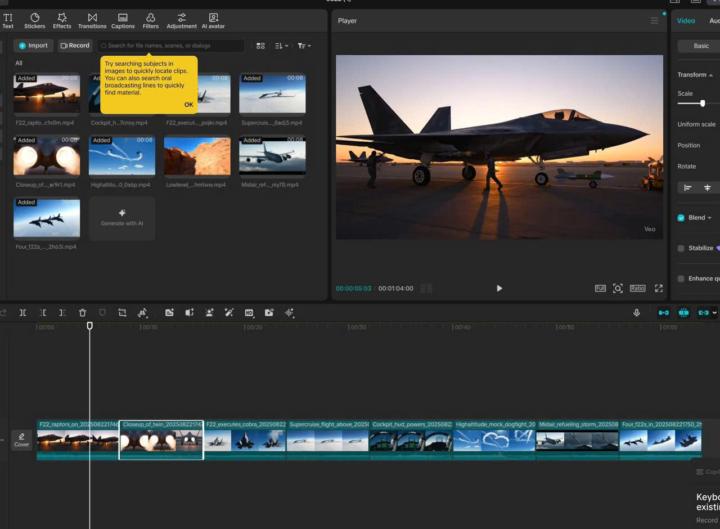The height and width of the screenshot is (529, 720).
Task: Enter fullscreen preview in the player
Action: (x=658, y=288)
